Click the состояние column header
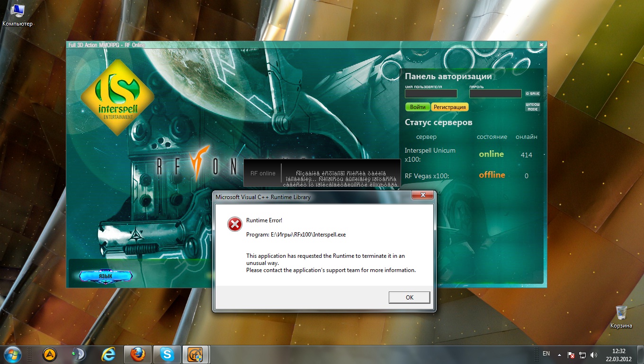This screenshot has width=644, height=364. point(492,137)
